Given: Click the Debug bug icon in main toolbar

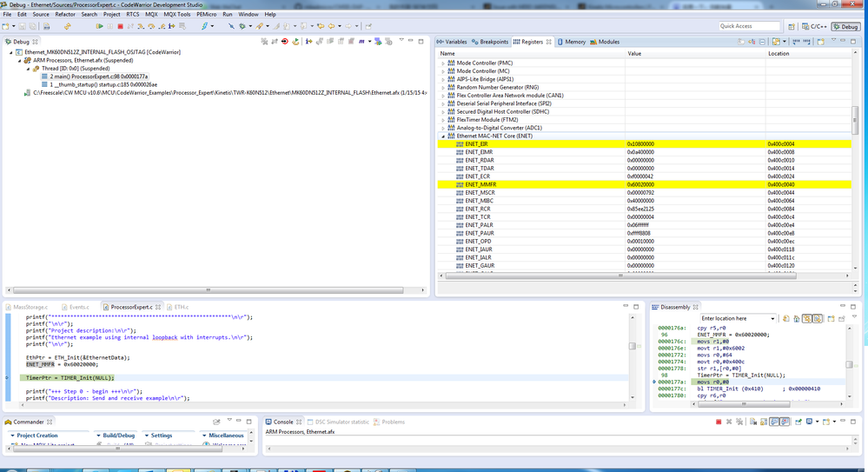Looking at the screenshot, I should (x=242, y=26).
